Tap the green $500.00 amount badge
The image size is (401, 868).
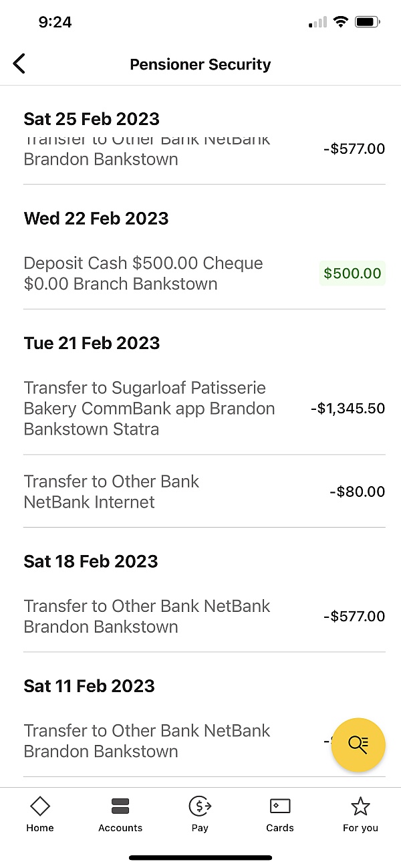pos(352,273)
